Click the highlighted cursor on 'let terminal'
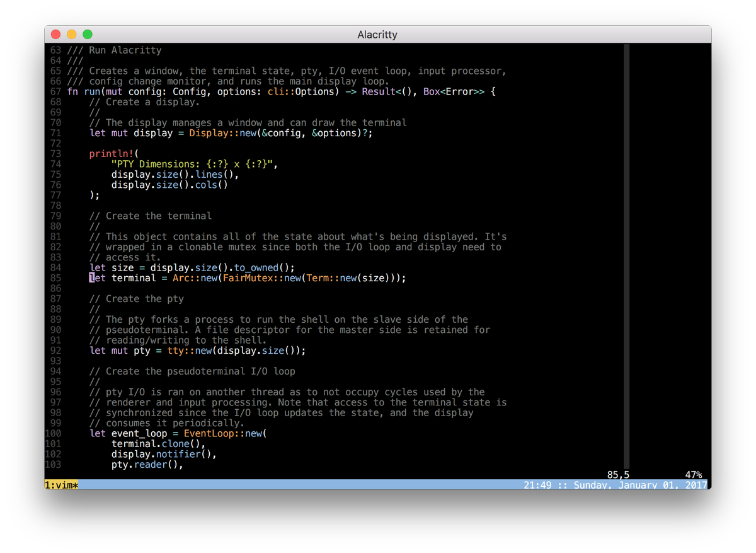The height and width of the screenshot is (553, 756). pos(92,278)
